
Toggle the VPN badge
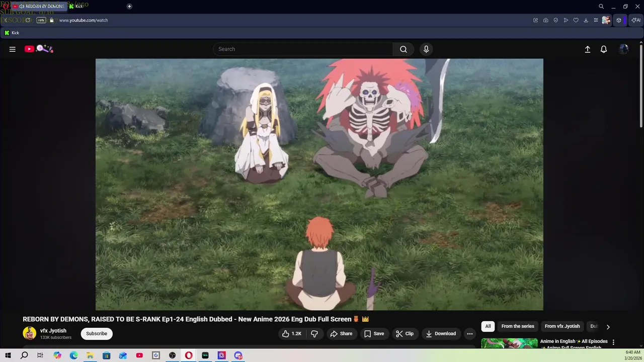coord(41,20)
